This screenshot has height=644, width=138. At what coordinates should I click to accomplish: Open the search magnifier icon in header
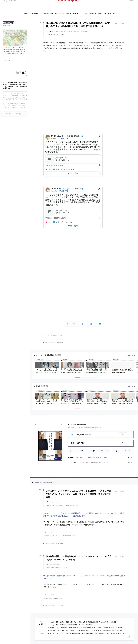(x=5, y=1)
